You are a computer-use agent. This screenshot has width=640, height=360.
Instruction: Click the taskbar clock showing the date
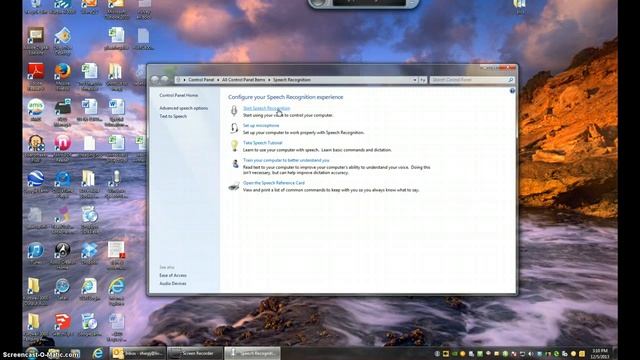600,353
